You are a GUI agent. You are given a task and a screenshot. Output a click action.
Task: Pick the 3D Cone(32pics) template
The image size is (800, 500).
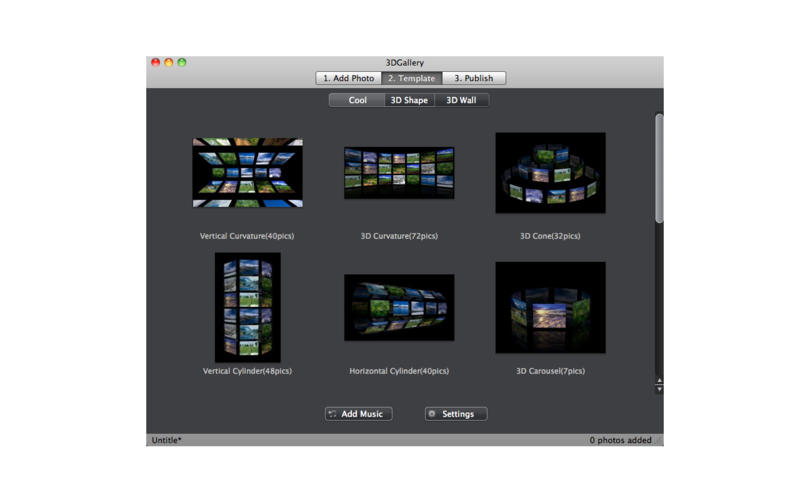551,173
